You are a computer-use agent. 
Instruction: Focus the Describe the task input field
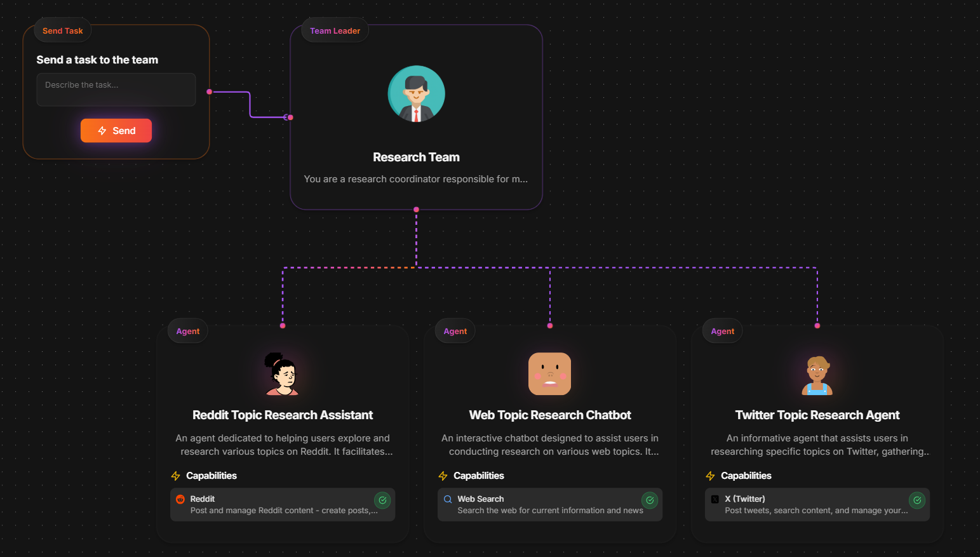(116, 90)
